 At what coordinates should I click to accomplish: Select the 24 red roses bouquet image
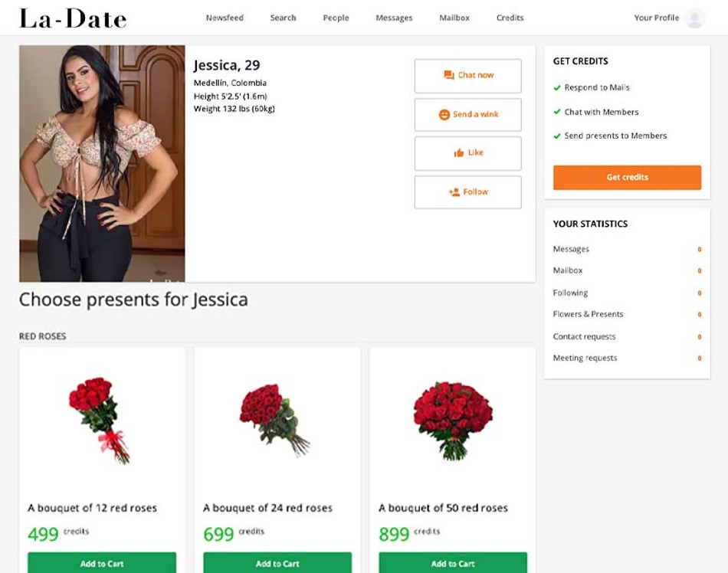pos(275,420)
